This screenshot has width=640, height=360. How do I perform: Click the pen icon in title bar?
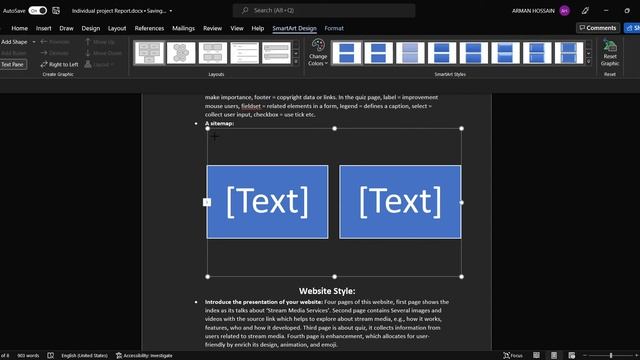click(585, 11)
